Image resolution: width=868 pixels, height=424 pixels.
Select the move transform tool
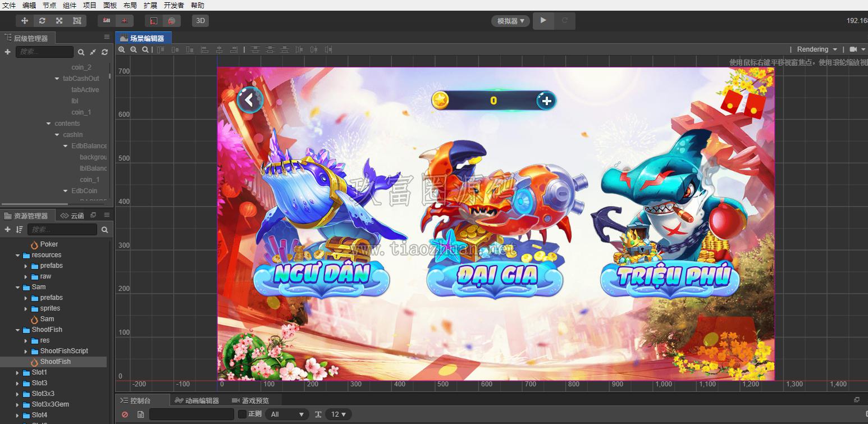[x=25, y=21]
